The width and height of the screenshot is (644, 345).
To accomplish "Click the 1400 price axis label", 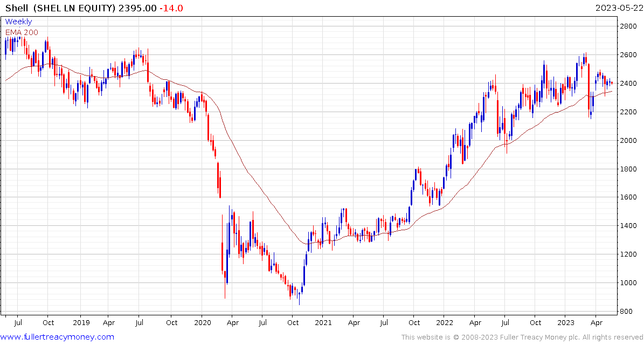I will point(629,226).
